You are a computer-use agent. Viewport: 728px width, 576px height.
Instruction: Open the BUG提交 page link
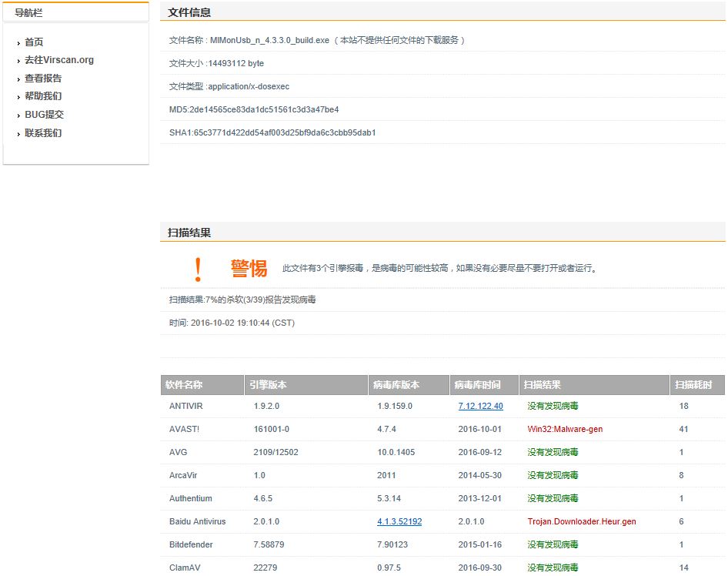44,115
